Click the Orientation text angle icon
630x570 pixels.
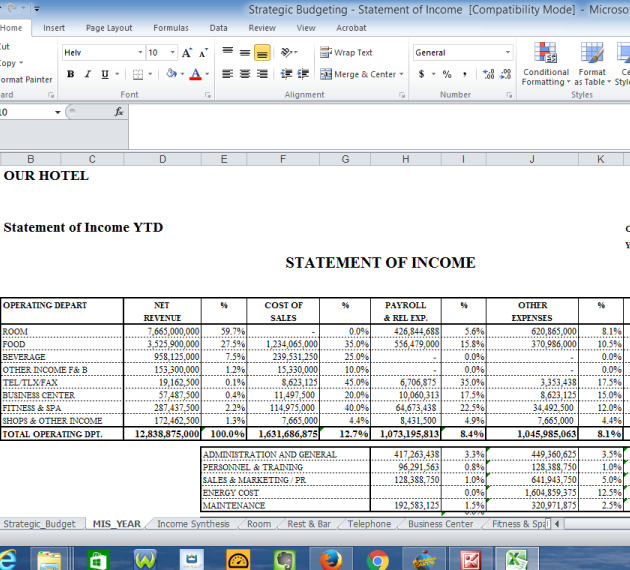pos(288,53)
